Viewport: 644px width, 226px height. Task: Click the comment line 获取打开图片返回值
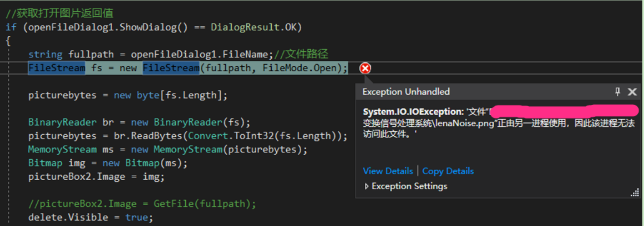(x=59, y=14)
